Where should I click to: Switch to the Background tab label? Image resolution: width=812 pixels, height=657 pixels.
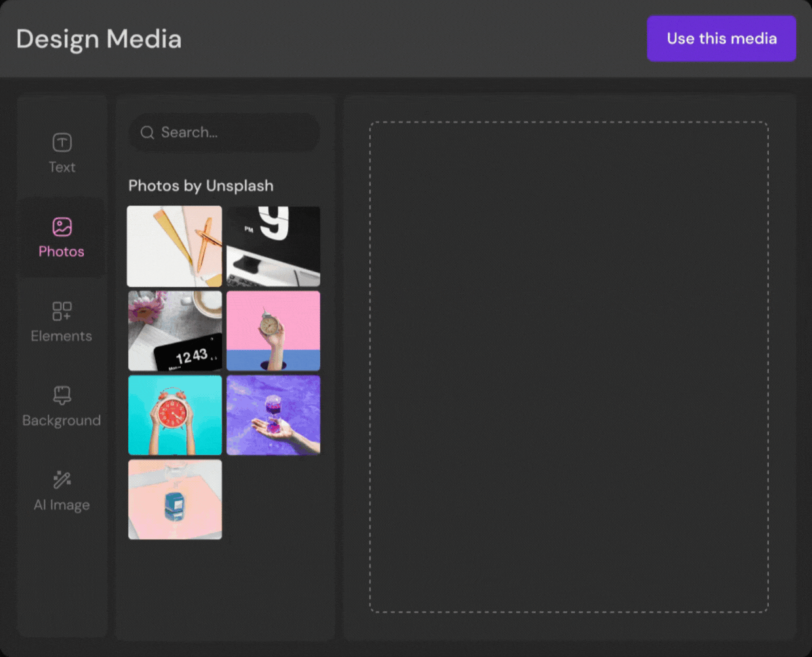point(62,421)
